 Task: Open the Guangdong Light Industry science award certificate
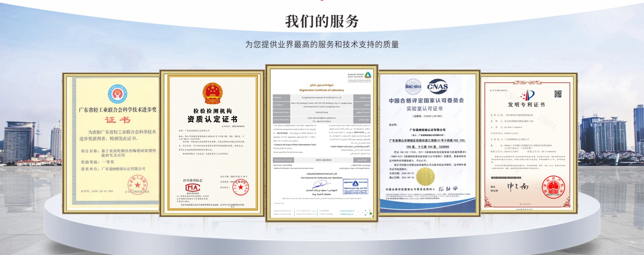(111, 143)
